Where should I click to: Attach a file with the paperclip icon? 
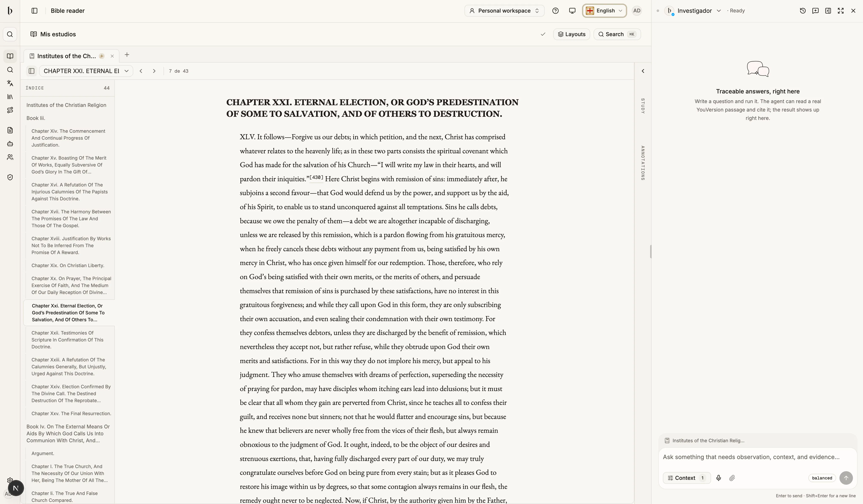pyautogui.click(x=732, y=478)
